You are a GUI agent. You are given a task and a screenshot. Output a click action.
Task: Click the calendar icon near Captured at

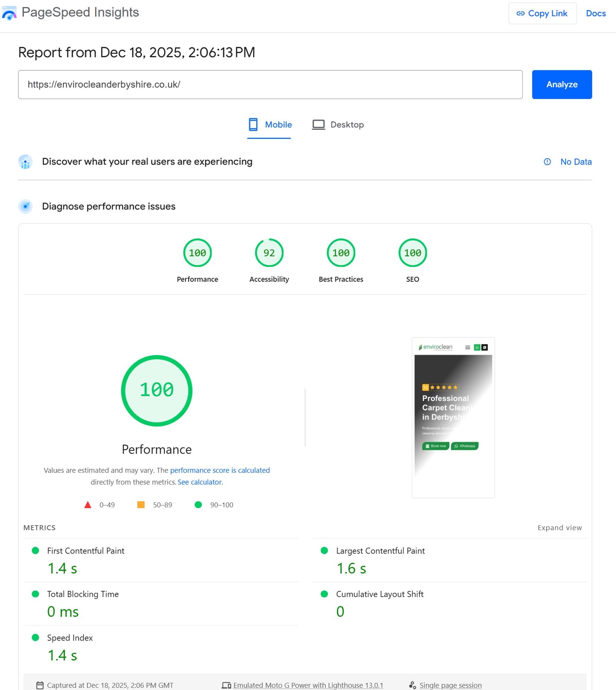40,685
